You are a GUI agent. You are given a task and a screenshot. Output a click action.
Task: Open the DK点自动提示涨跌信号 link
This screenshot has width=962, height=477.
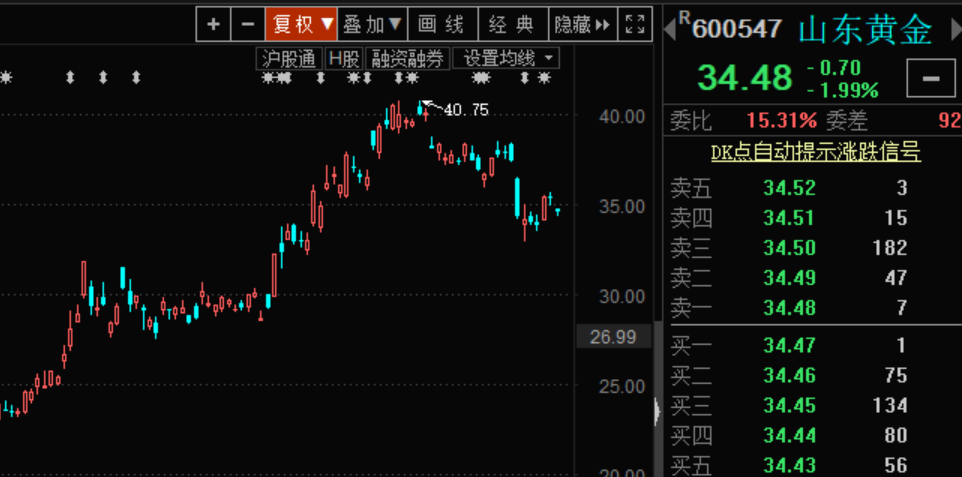point(816,152)
